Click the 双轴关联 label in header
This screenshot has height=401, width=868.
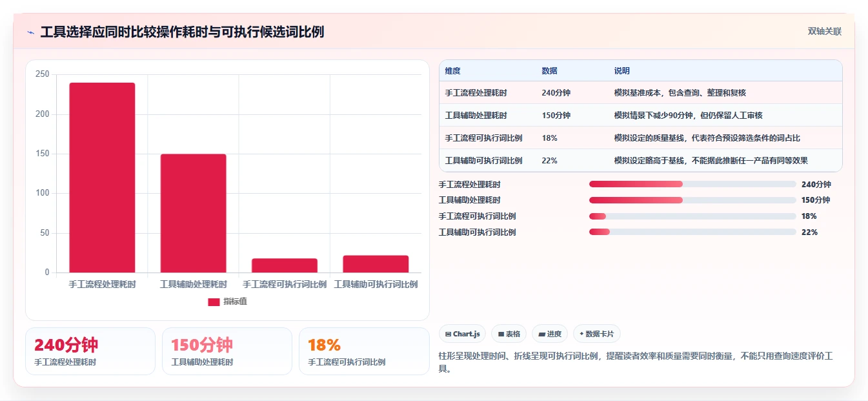click(824, 32)
